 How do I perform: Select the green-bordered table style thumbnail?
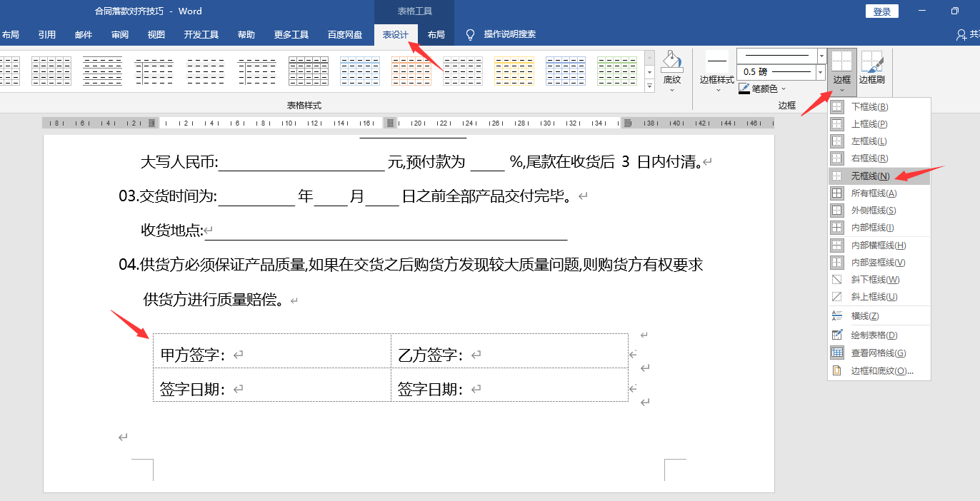(x=616, y=71)
